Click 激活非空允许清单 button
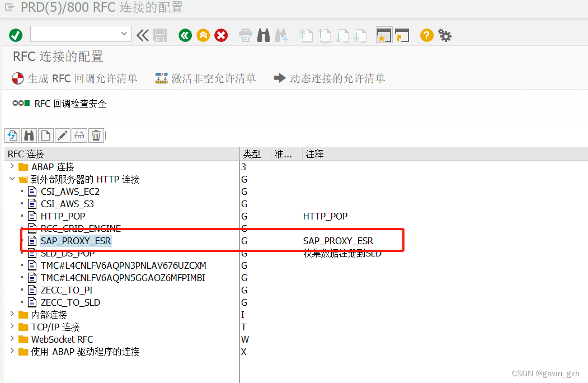This screenshot has height=383, width=588. pyautogui.click(x=207, y=78)
